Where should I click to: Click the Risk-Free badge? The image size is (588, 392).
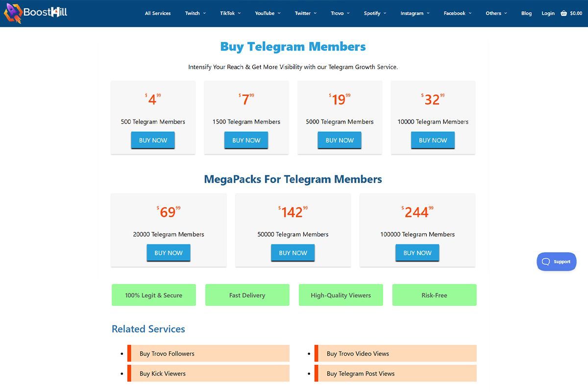pyautogui.click(x=434, y=295)
